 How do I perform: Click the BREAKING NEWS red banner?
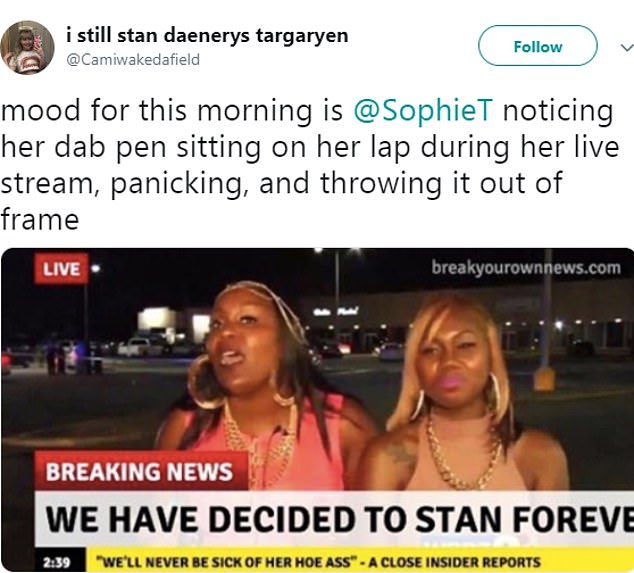[x=141, y=472]
